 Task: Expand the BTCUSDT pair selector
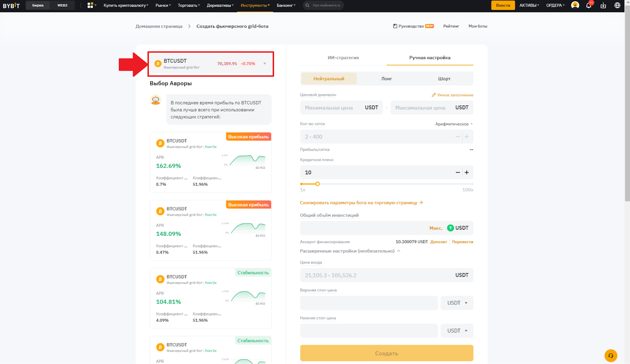point(264,64)
